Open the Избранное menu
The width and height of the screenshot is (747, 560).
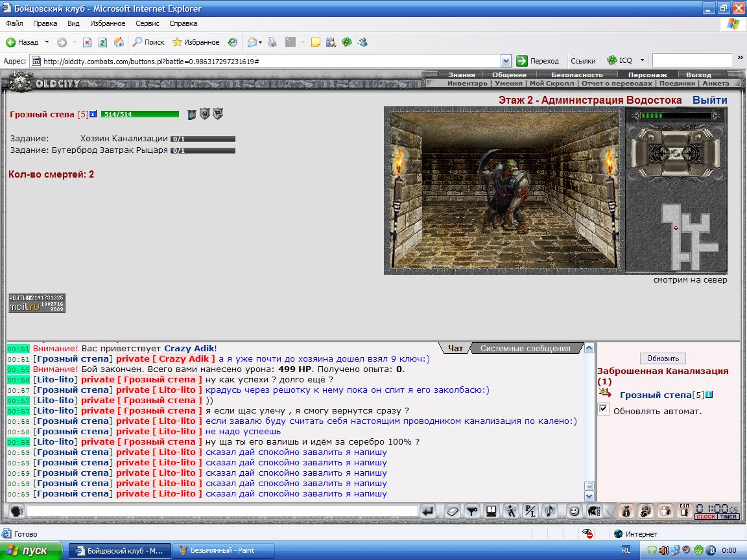click(x=108, y=23)
